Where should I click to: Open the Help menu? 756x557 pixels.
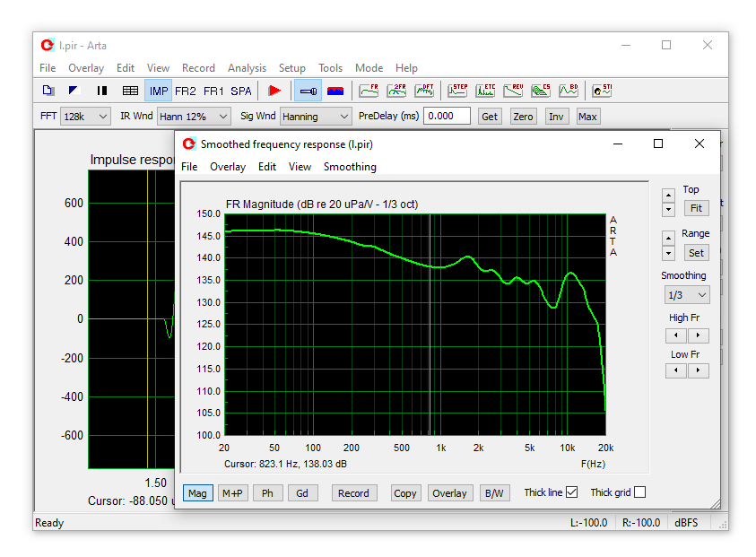click(x=406, y=68)
